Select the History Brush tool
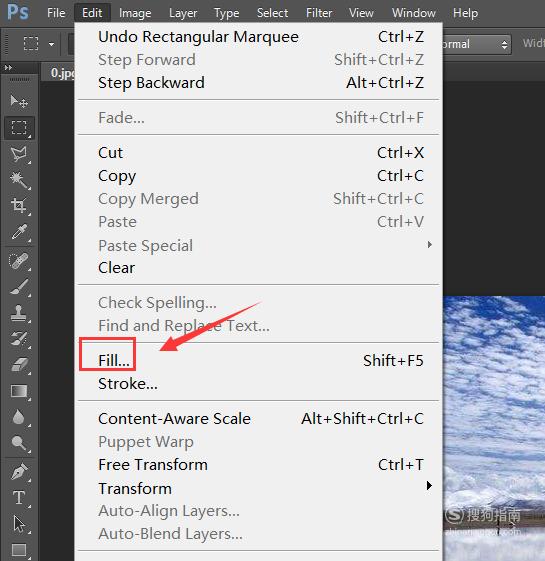 coord(19,339)
